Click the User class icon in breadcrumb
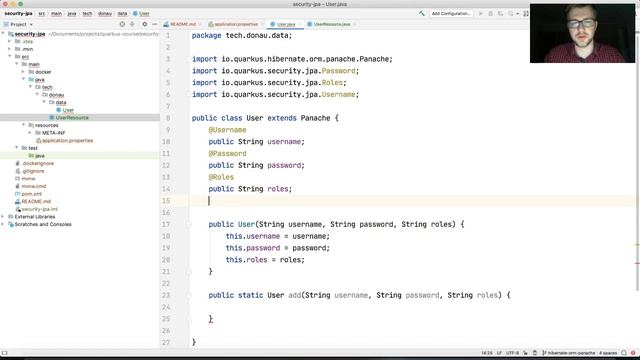 (x=136, y=13)
